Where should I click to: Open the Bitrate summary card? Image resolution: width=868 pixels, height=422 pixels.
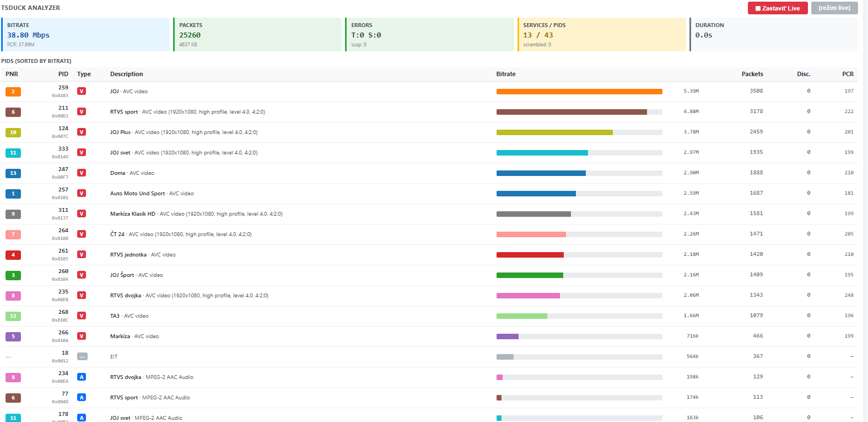point(85,34)
